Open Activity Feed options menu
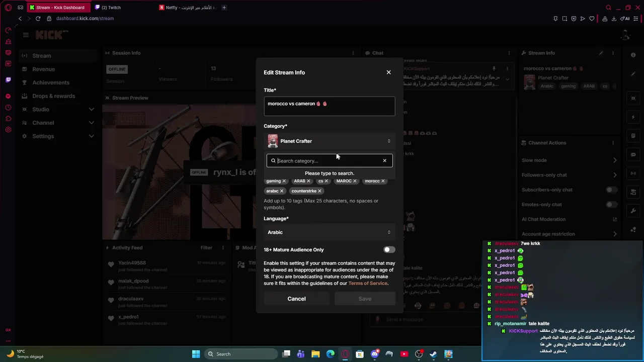 click(223, 248)
